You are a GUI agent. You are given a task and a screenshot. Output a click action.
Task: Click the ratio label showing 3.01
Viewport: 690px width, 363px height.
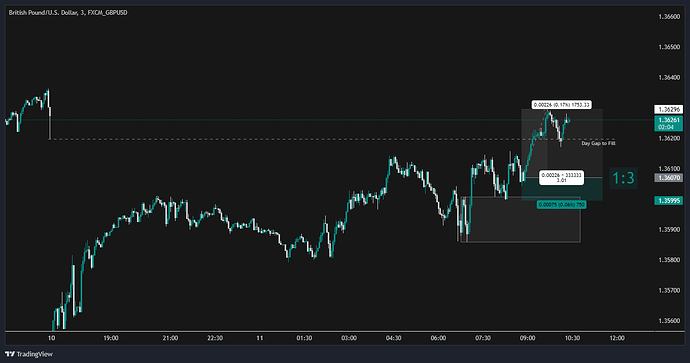[562, 177]
